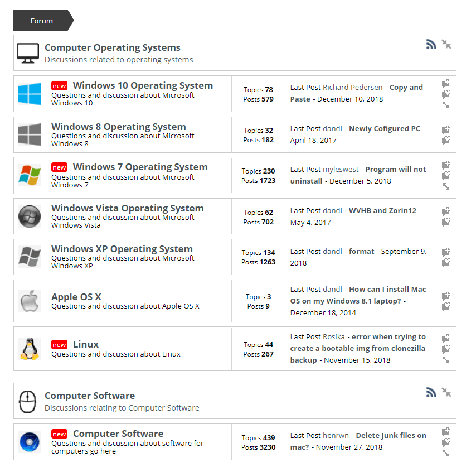The width and height of the screenshot is (476, 467).
Task: Click favorite heart icon for Windows Vista
Action: [x=446, y=222]
